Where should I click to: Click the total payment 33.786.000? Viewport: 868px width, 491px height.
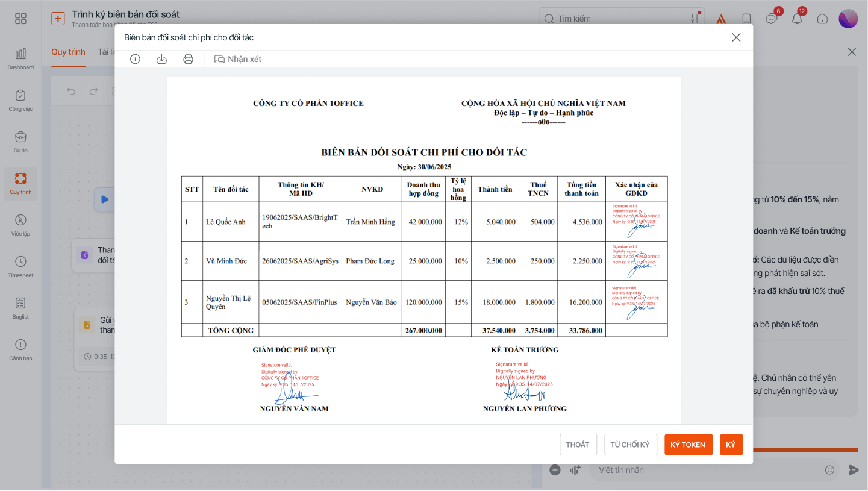coord(582,330)
